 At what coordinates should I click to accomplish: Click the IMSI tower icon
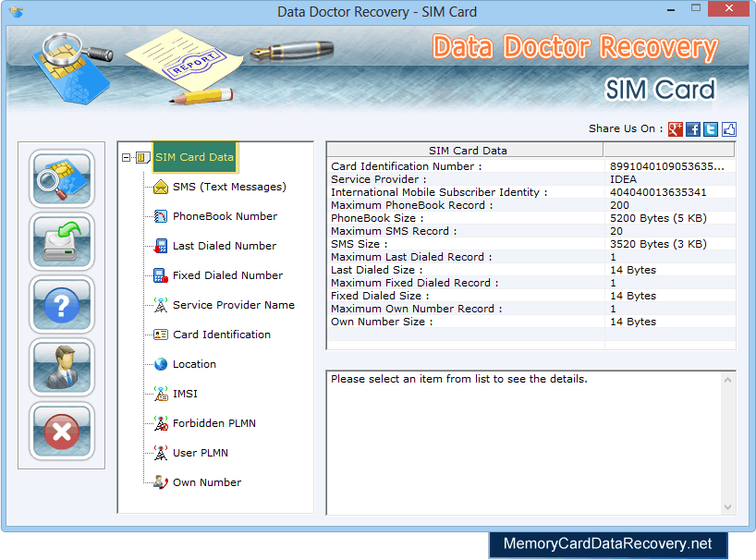click(161, 394)
